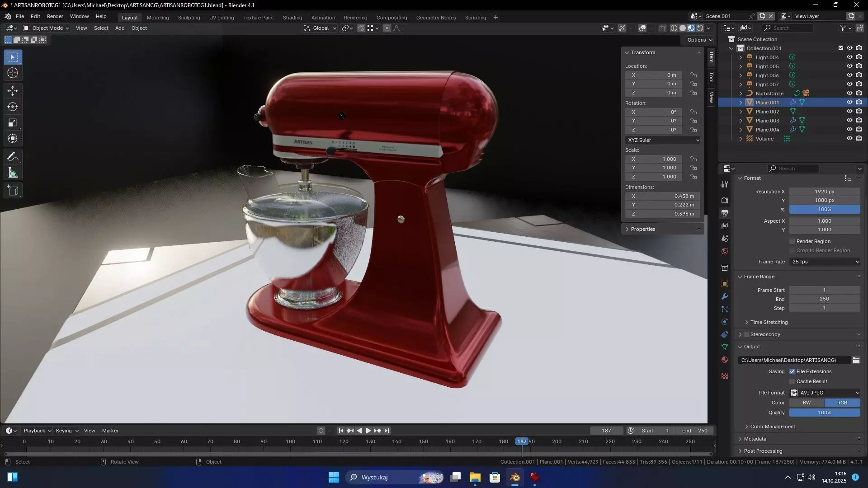Image resolution: width=868 pixels, height=488 pixels.
Task: Open the AVI JPEG file format dropdown
Action: [x=825, y=393]
